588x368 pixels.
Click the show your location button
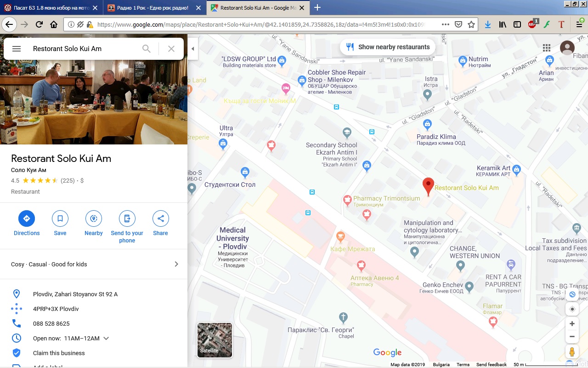tap(572, 309)
